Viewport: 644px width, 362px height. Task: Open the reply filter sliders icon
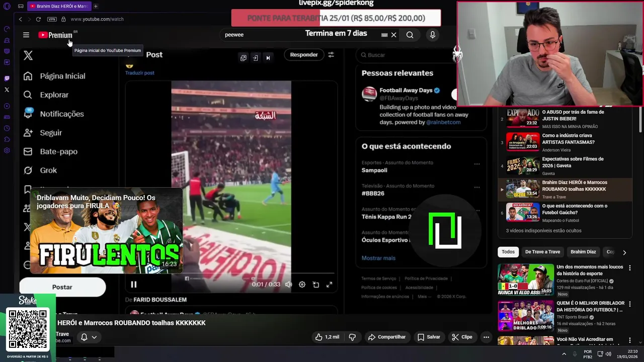tap(331, 55)
